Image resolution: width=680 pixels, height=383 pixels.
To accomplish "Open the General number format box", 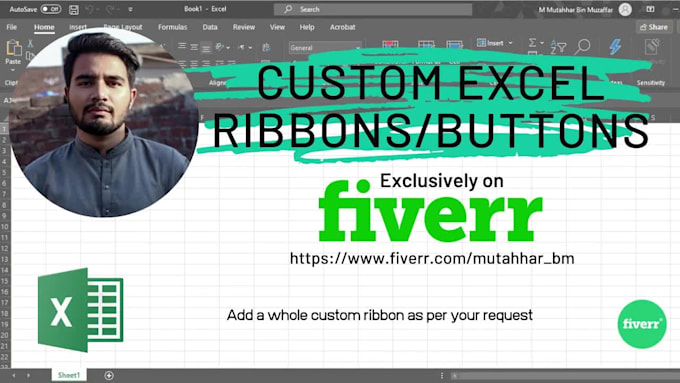I will [x=325, y=48].
